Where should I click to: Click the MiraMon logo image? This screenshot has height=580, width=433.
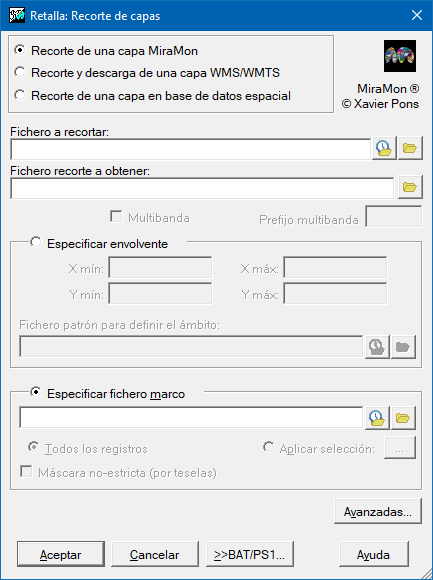pyautogui.click(x=400, y=56)
